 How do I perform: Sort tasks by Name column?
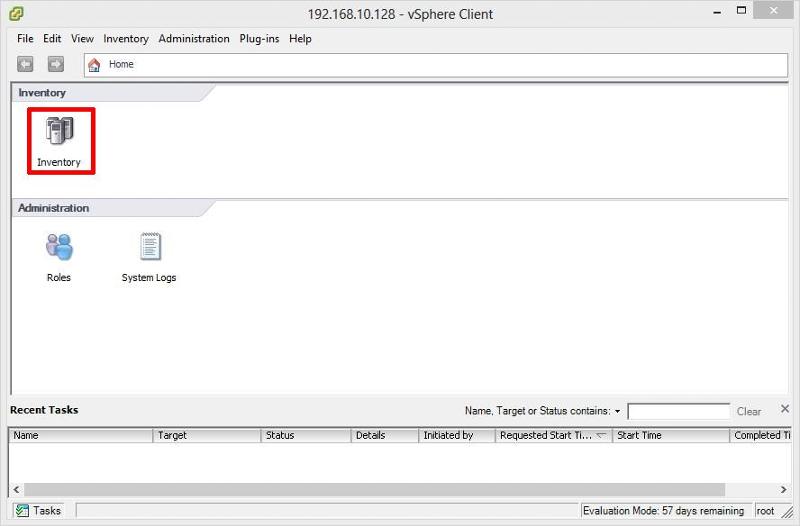tap(81, 435)
